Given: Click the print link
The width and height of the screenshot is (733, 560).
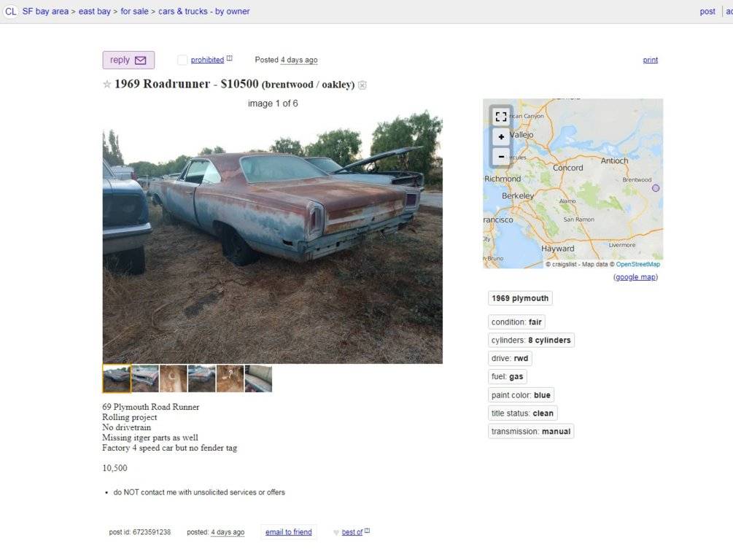Looking at the screenshot, I should 651,60.
